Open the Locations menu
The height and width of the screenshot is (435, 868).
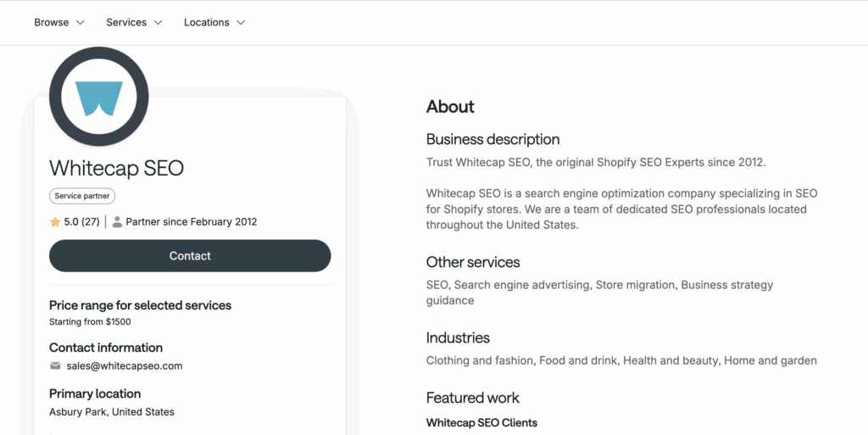coord(214,23)
